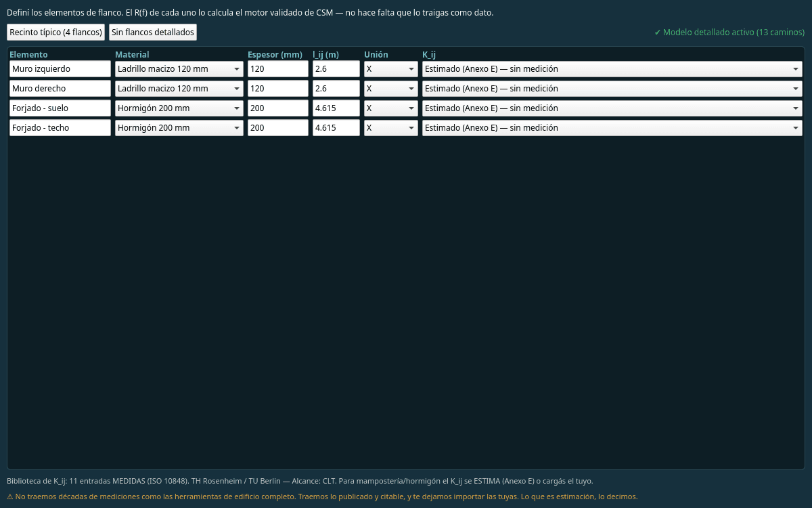
Task: Click the 'Elemento' column header
Action: [28, 54]
